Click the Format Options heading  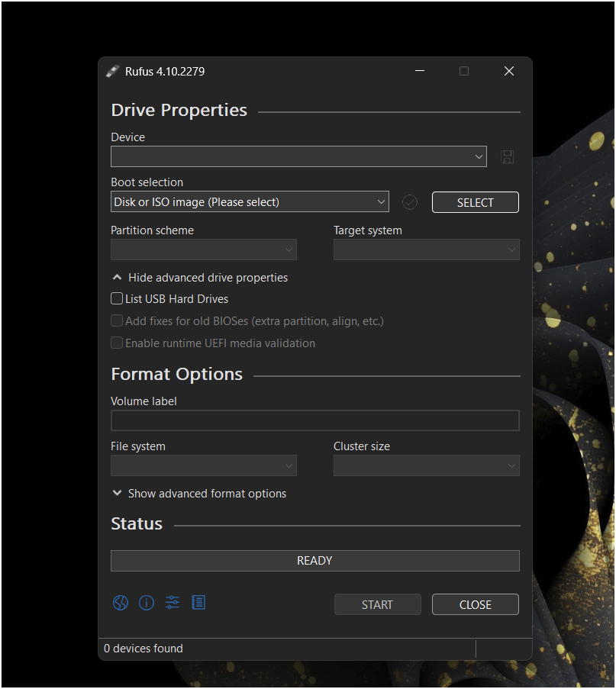pos(177,375)
